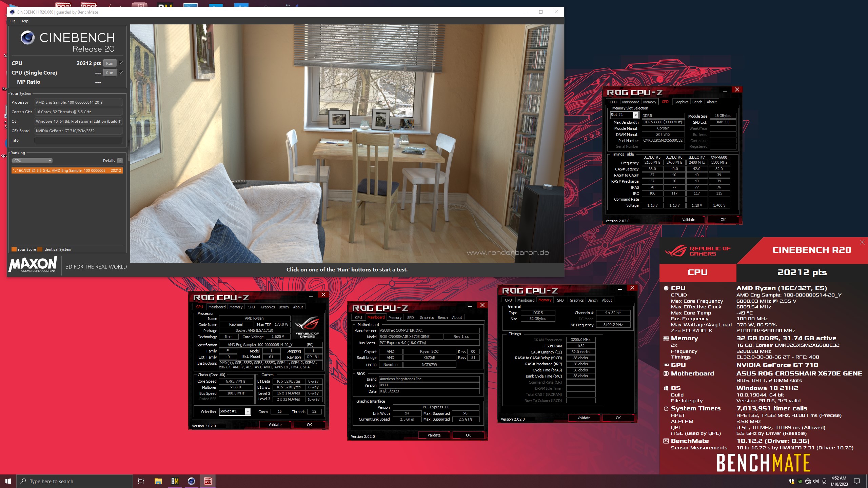Viewport: 868px width, 488px height.
Task: Click the BenchMate section icon in result panel
Action: coord(666,441)
